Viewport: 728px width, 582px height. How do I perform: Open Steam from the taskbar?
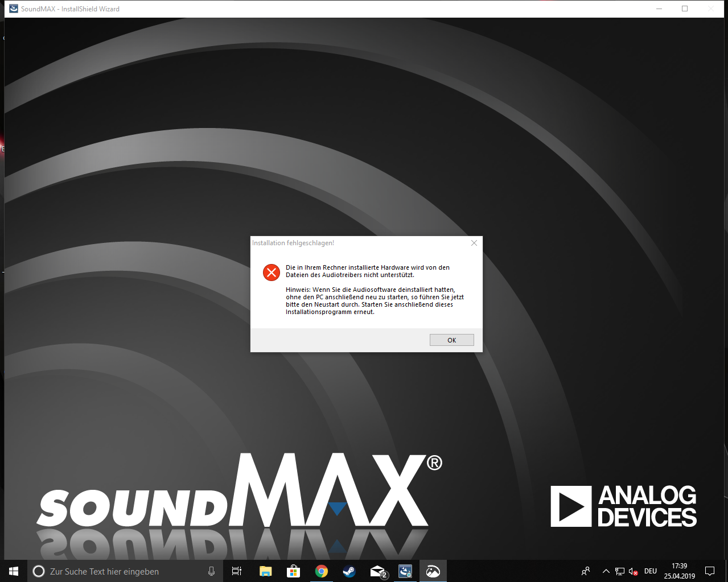click(349, 571)
